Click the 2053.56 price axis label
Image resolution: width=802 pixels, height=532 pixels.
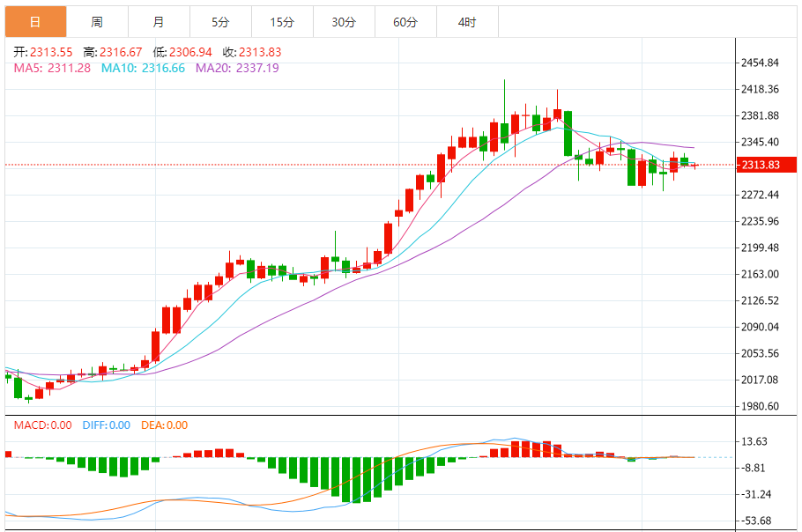(760, 354)
